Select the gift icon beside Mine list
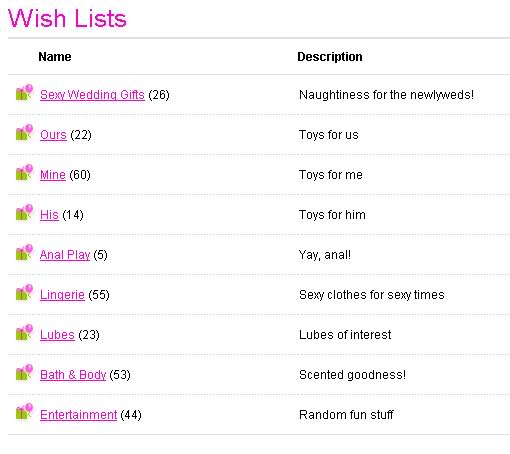510x454 pixels. point(24,172)
